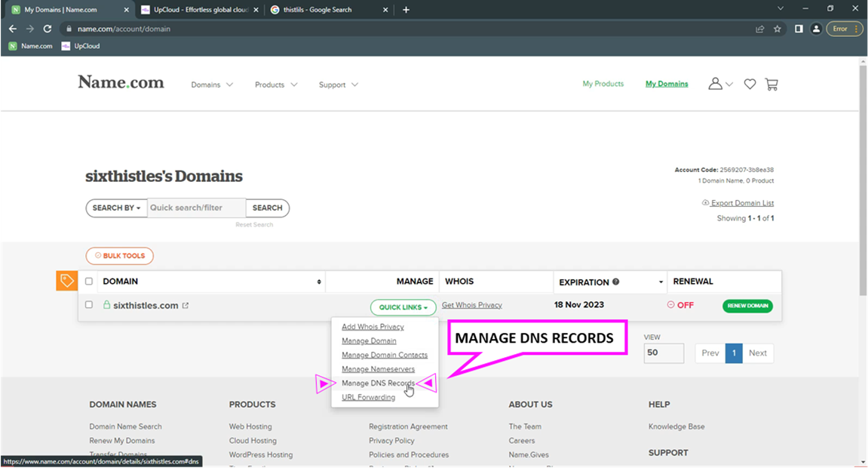Open the wishlist heart icon

pyautogui.click(x=750, y=85)
